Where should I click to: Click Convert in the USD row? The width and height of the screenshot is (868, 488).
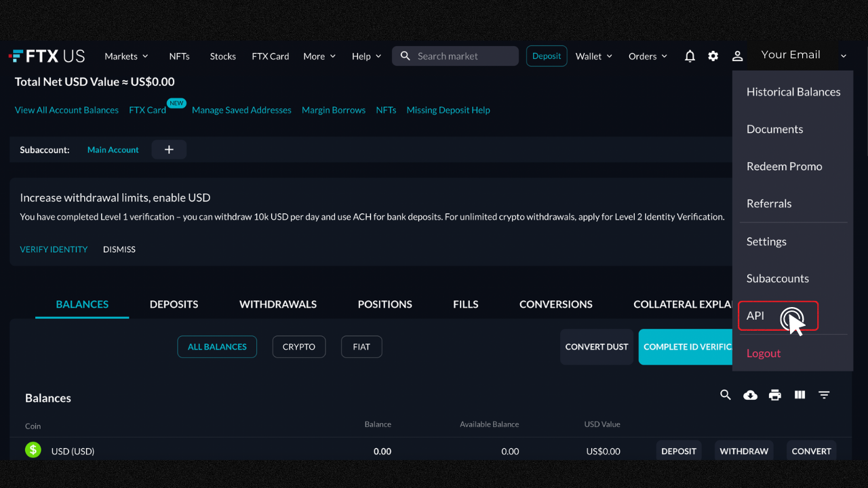(x=811, y=451)
